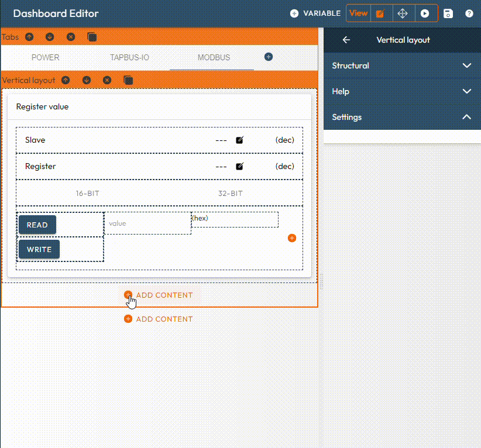Expand the Help section
Viewport: 481px width, 448px height.
click(x=403, y=91)
